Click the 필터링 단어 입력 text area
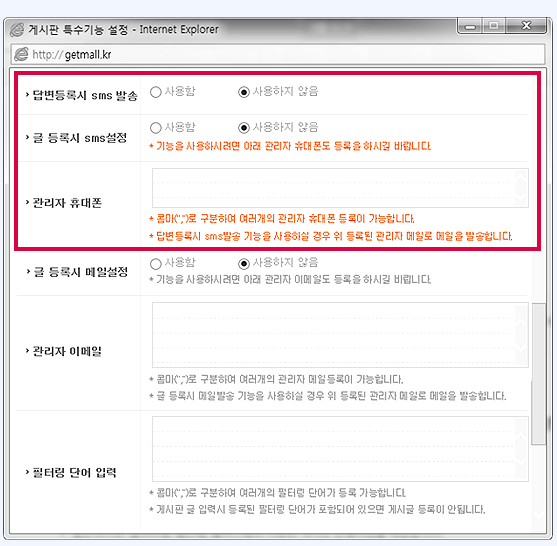This screenshot has width=557, height=546. click(340, 449)
